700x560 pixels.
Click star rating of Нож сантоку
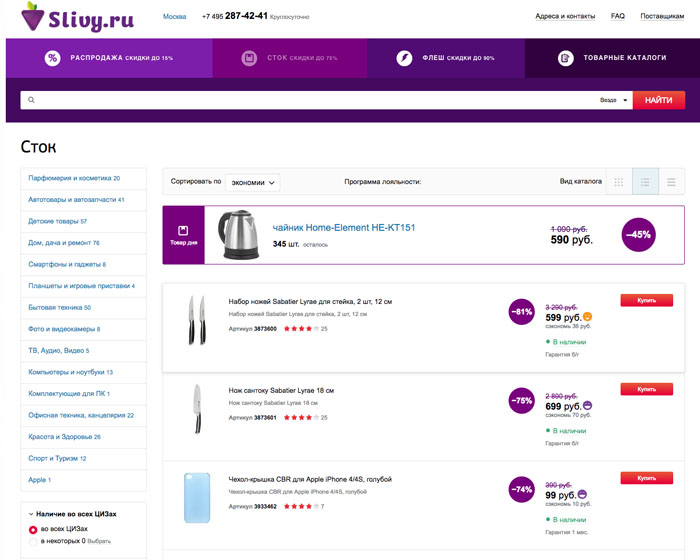click(x=301, y=418)
